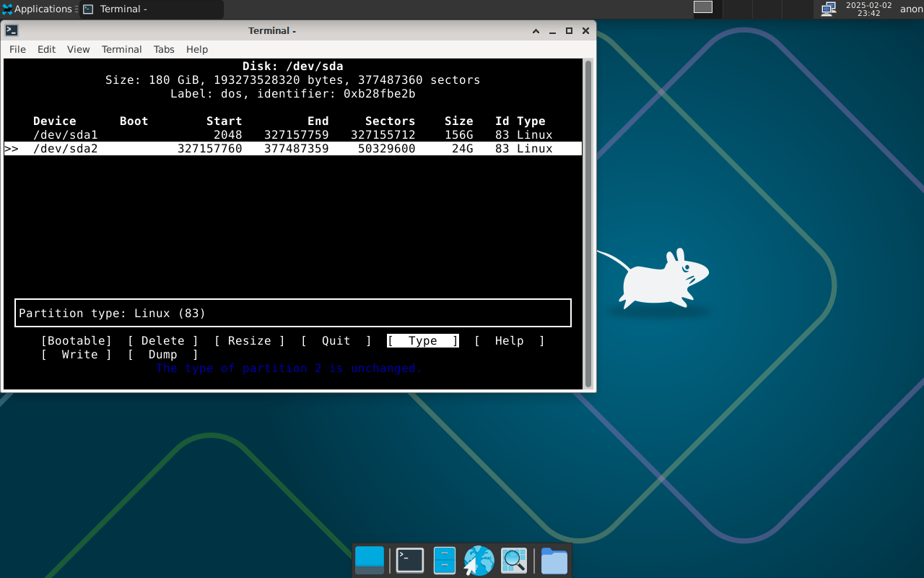The height and width of the screenshot is (578, 924).
Task: Select the Resize option in cfdisk
Action: 250,341
